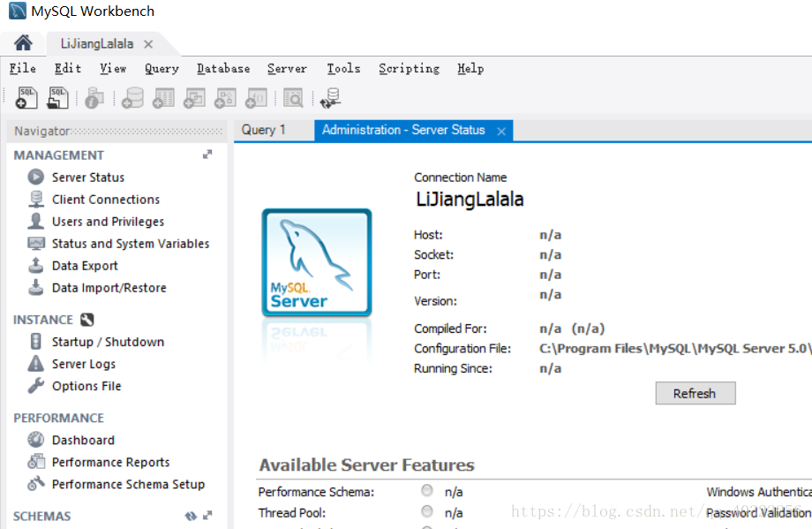The height and width of the screenshot is (529, 812).
Task: Close the Administration - Server Status tab
Action: pyautogui.click(x=501, y=132)
